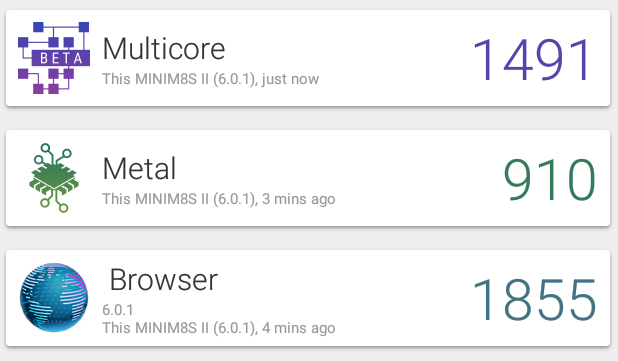View the Metal score 910
The width and height of the screenshot is (618, 361).
coord(549,179)
